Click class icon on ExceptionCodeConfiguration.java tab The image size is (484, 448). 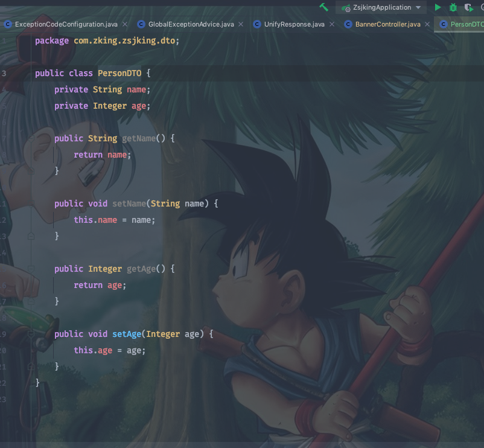tap(8, 24)
